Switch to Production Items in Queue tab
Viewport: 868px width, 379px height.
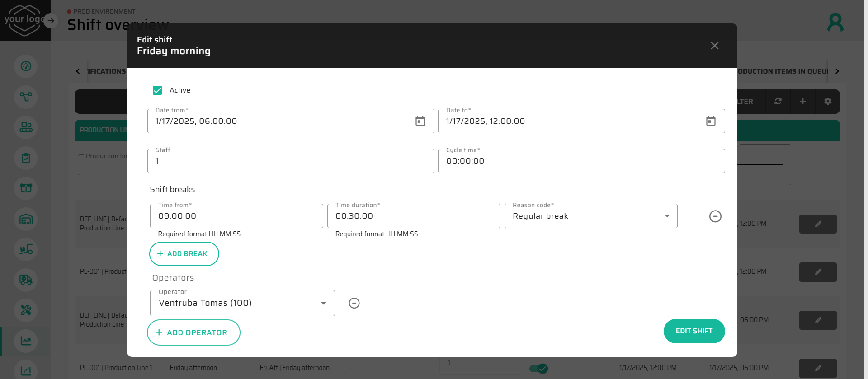point(782,71)
